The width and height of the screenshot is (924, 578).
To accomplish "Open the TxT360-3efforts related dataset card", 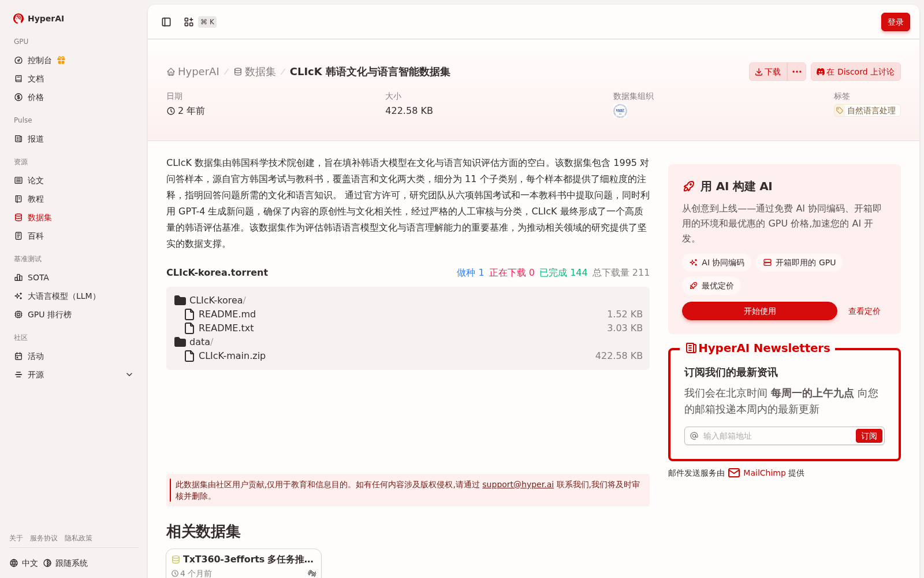I will (244, 564).
